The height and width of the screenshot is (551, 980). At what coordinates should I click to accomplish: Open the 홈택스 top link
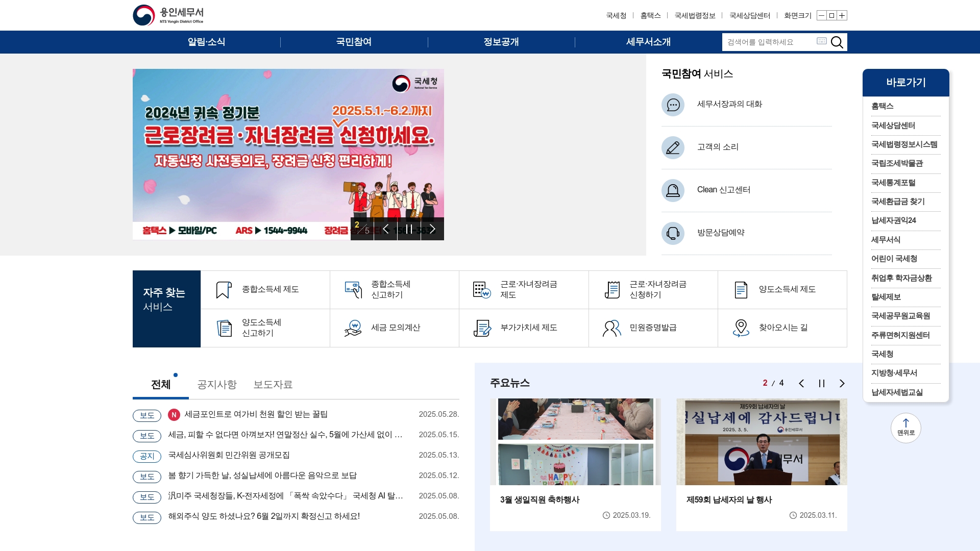click(x=650, y=16)
